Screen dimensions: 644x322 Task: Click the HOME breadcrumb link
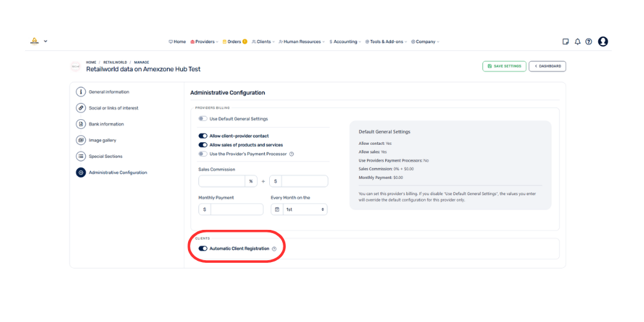click(91, 62)
